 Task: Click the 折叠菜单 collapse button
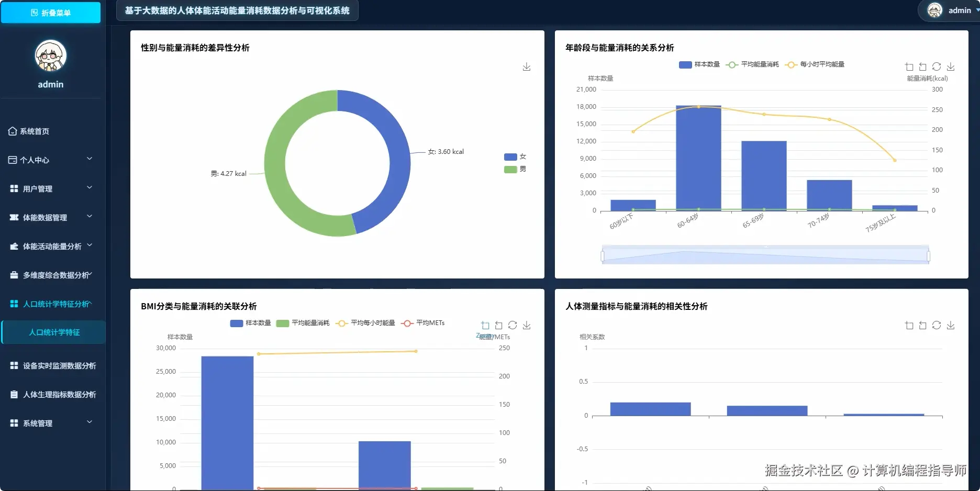point(50,13)
